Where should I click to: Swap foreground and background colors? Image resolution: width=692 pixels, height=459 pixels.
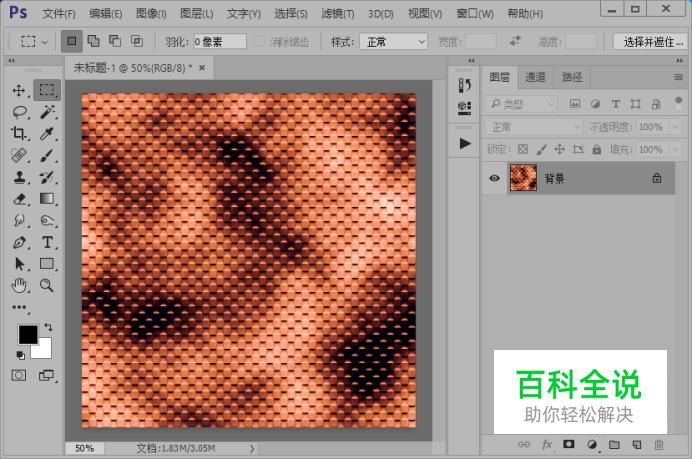point(48,327)
